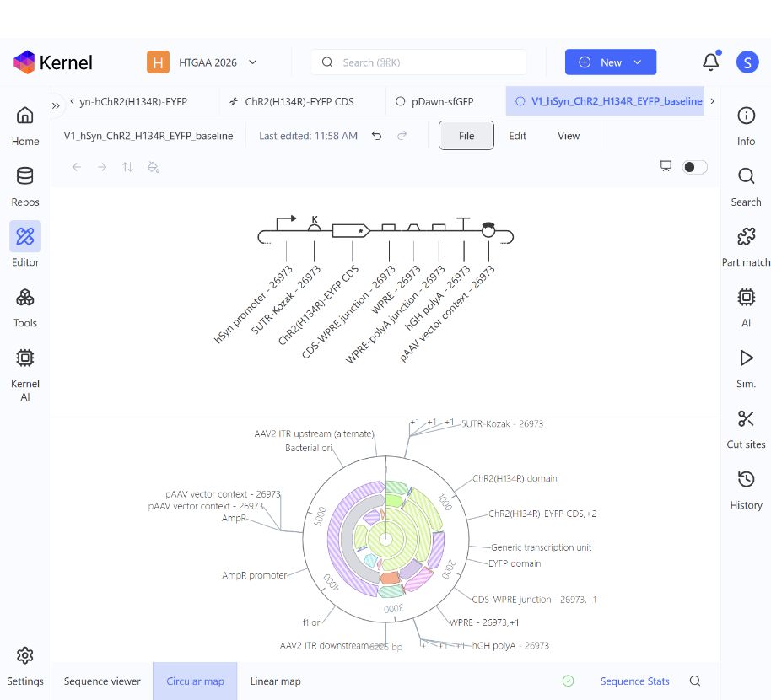
Task: Click the pAAV vector context origin glyph
Action: [488, 229]
